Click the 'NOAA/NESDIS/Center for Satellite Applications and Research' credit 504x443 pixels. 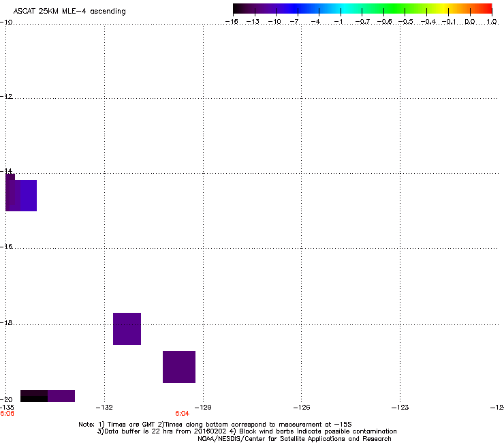point(294,439)
